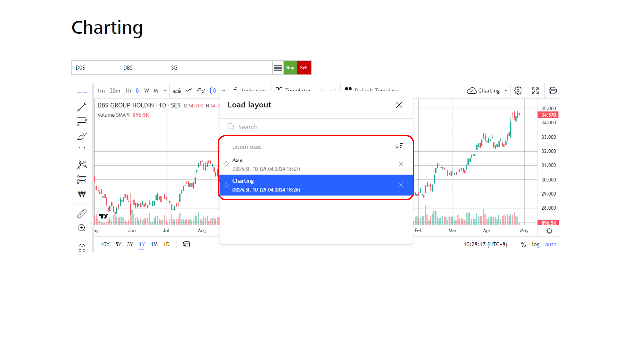This screenshot has width=632, height=364.
Task: Toggle log scale option
Action: pyautogui.click(x=535, y=244)
